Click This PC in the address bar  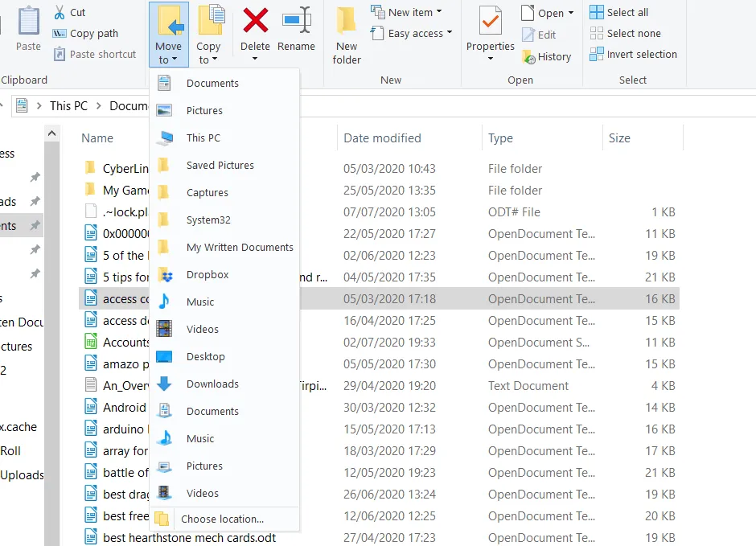[68, 106]
